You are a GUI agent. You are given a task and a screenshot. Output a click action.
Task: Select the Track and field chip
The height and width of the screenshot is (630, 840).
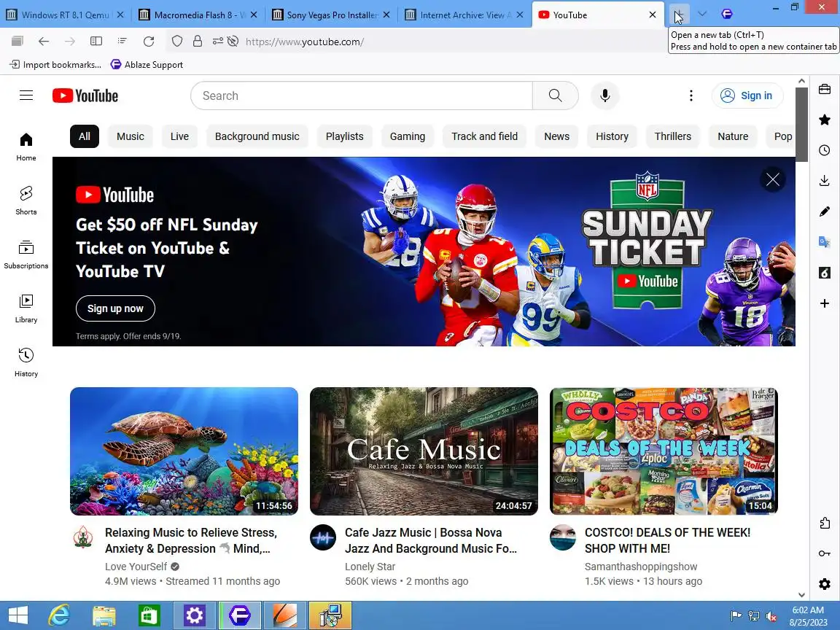pyautogui.click(x=485, y=136)
